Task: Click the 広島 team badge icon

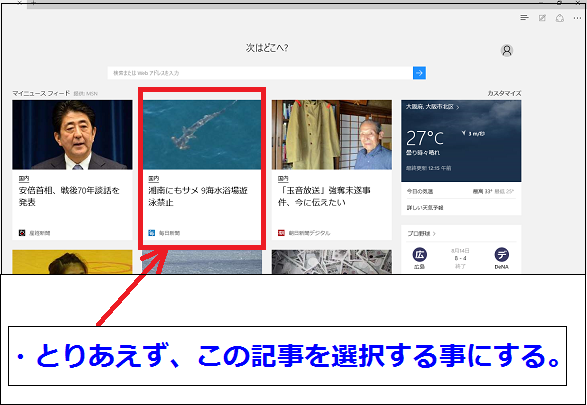Action: (420, 255)
